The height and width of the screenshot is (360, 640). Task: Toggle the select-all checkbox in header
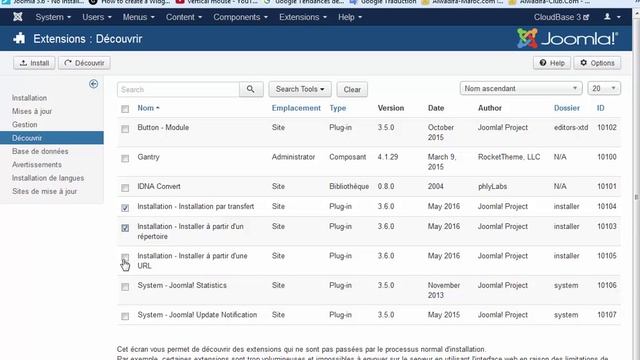click(125, 109)
